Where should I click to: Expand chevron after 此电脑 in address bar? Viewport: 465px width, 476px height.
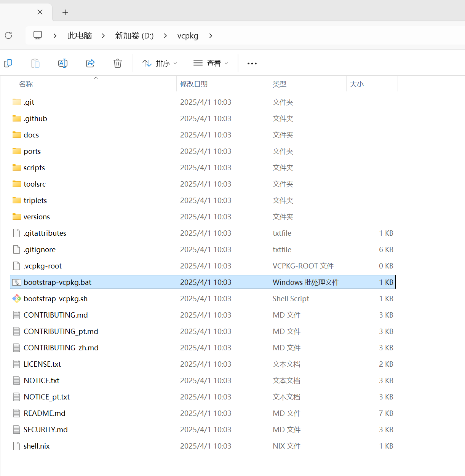pos(103,36)
